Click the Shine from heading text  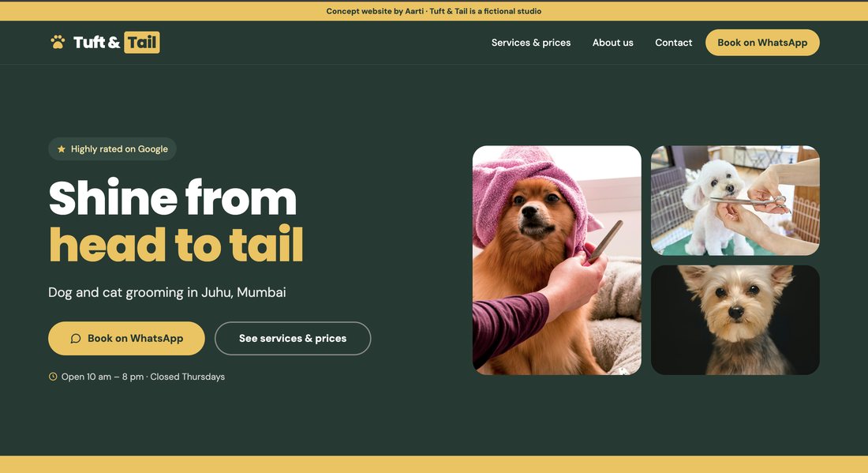click(173, 197)
